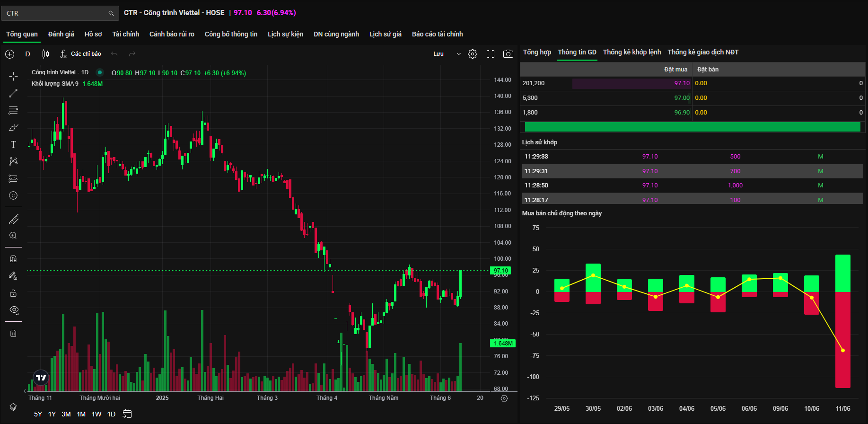Switch to Thống kê khớp lệnh tab

click(x=631, y=52)
